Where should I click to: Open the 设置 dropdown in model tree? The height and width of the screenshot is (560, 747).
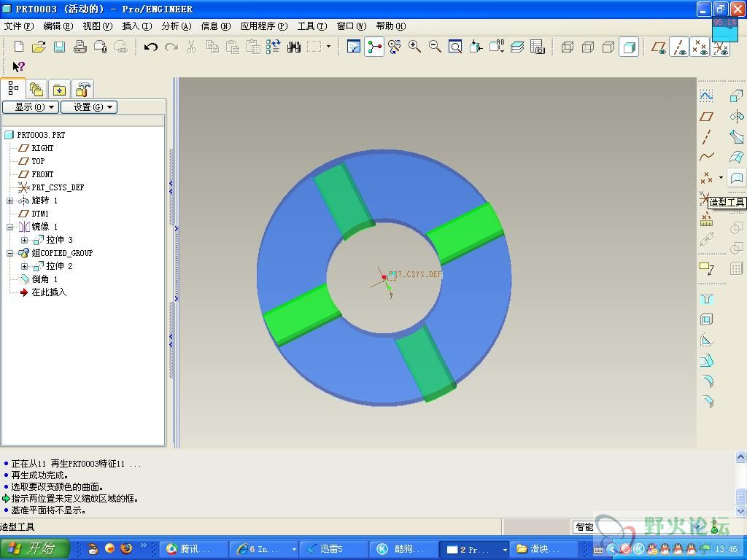(89, 107)
